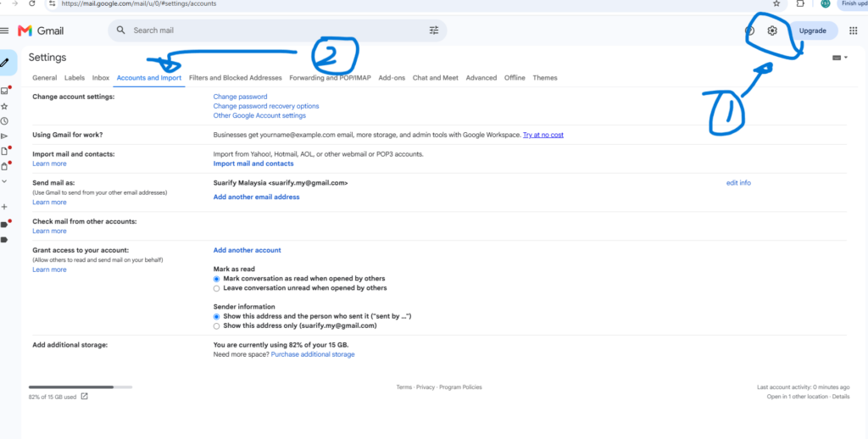Image resolution: width=868 pixels, height=439 pixels.
Task: Open the Google apps grid icon
Action: click(x=853, y=31)
